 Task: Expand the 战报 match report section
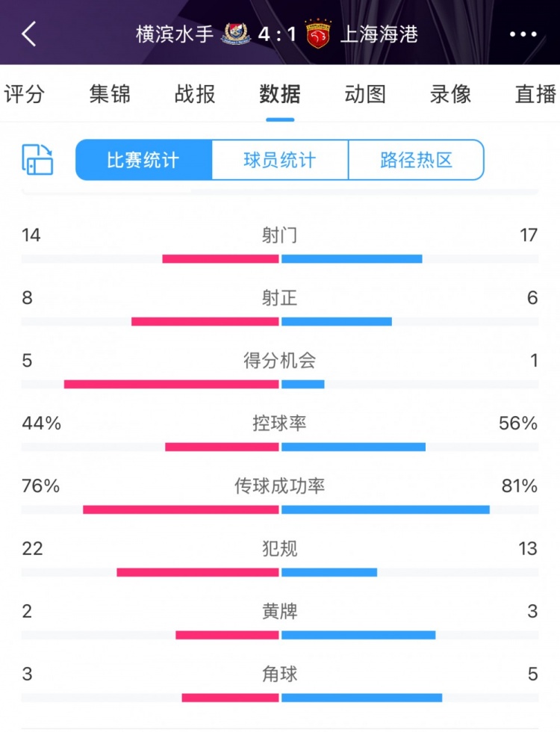[193, 95]
